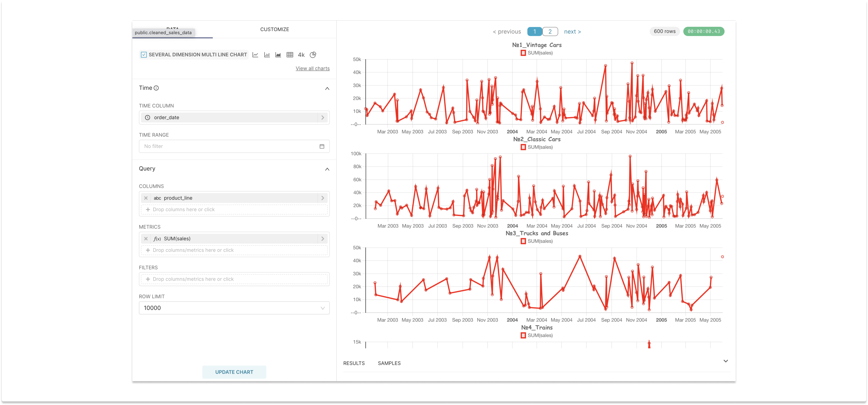868x405 pixels.
Task: Select the bar chart type icon
Action: [x=267, y=55]
